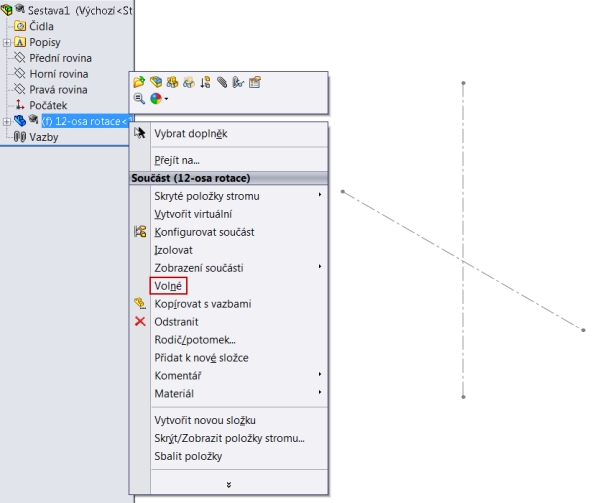Select Vazby in feature tree
The image size is (600, 503).
point(44,137)
